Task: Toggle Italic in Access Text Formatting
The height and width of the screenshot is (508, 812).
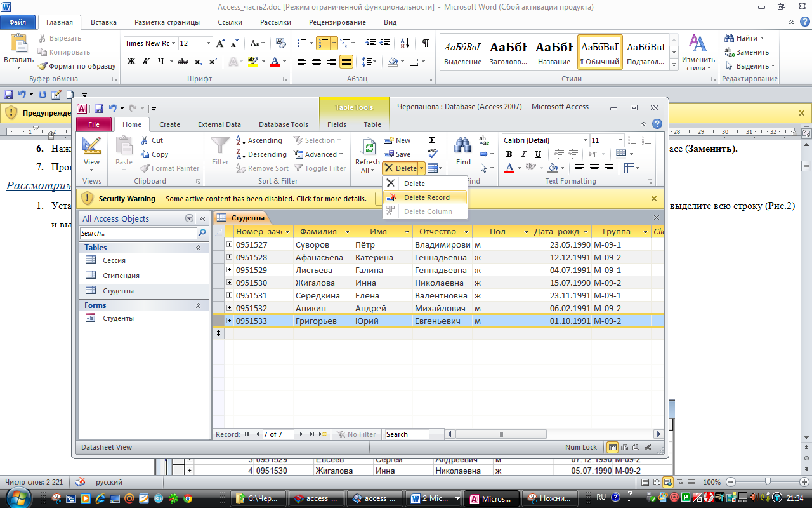Action: click(523, 154)
